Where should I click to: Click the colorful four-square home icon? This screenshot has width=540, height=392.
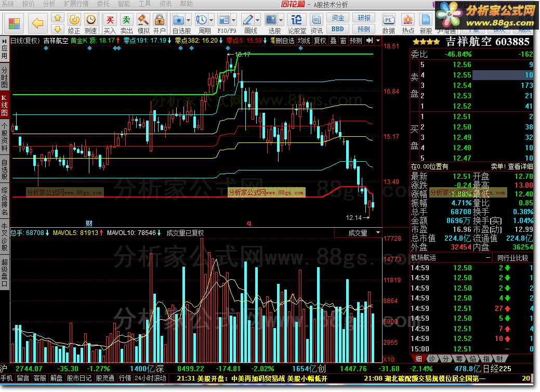pyautogui.click(x=14, y=23)
